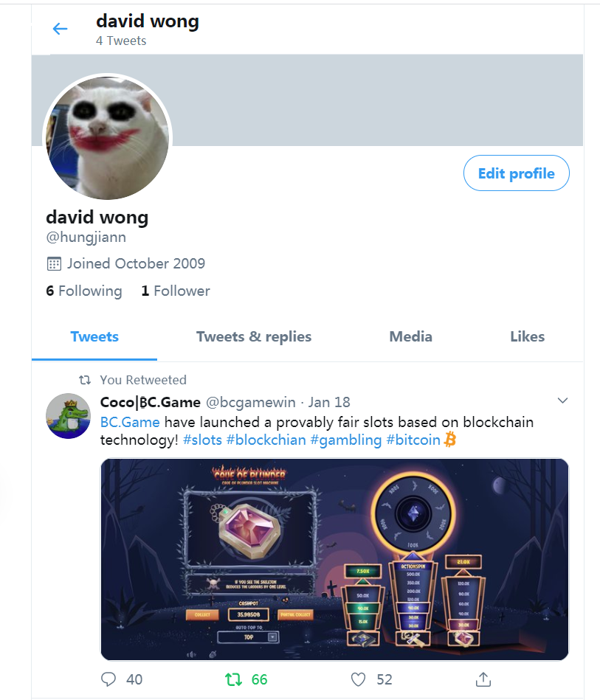600x700 pixels.
Task: Click the Bitcoin emoji in the tweet
Action: [450, 440]
